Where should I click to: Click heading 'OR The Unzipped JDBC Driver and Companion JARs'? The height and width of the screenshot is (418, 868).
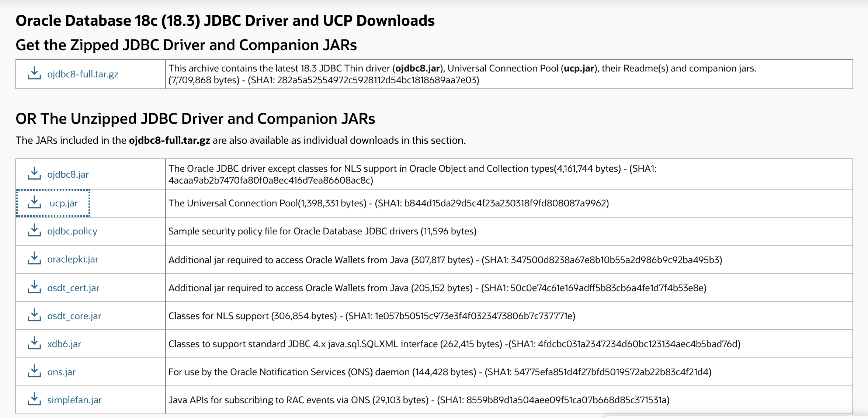pos(195,119)
